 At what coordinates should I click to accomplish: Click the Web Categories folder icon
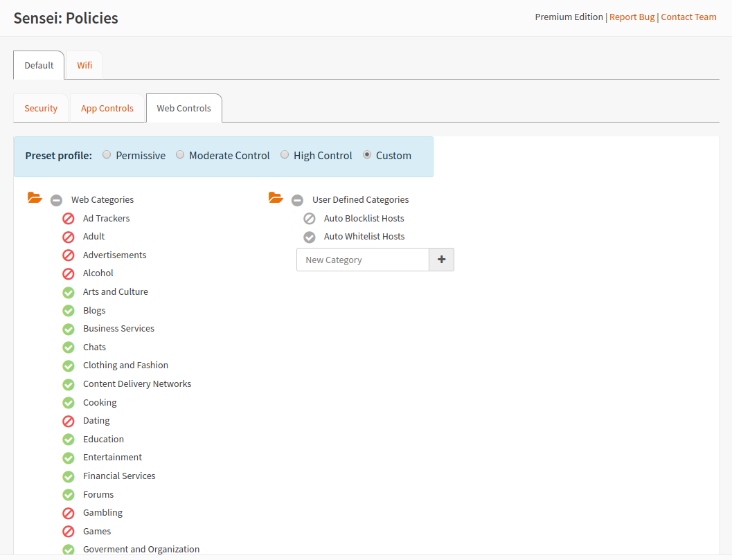[x=35, y=198]
